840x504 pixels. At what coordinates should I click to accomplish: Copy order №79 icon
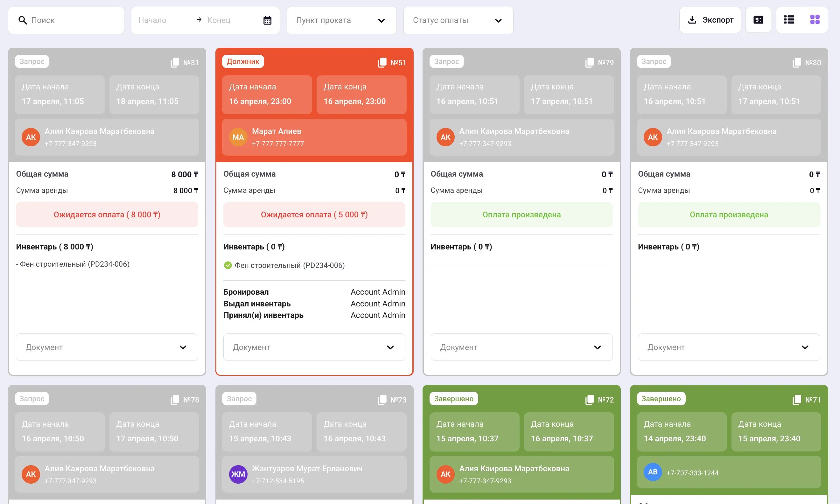[x=590, y=62]
